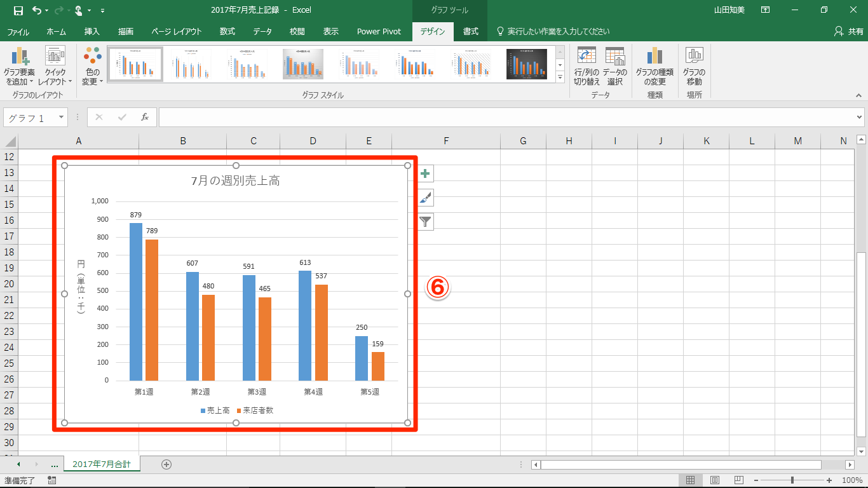Click the Share (共有) button
Screen dimensions: 868x488
click(x=849, y=31)
